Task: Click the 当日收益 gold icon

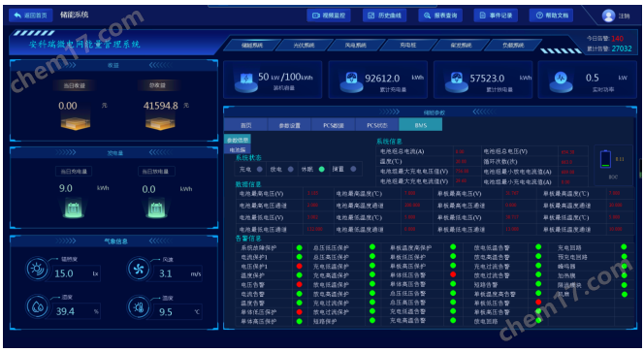Action: click(x=76, y=122)
